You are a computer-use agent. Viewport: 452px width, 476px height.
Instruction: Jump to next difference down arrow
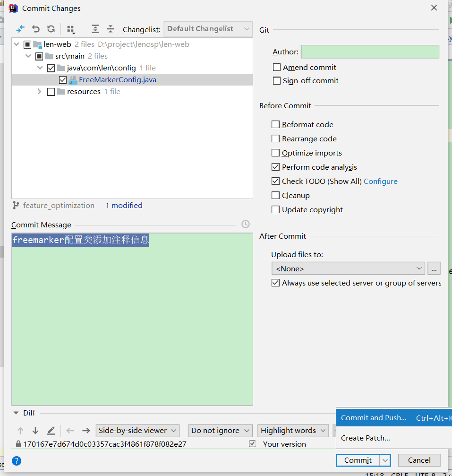(x=35, y=431)
